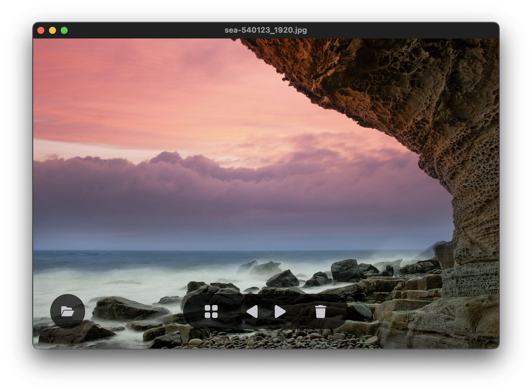Close the image viewer window
This screenshot has width=532, height=392.
41,30
